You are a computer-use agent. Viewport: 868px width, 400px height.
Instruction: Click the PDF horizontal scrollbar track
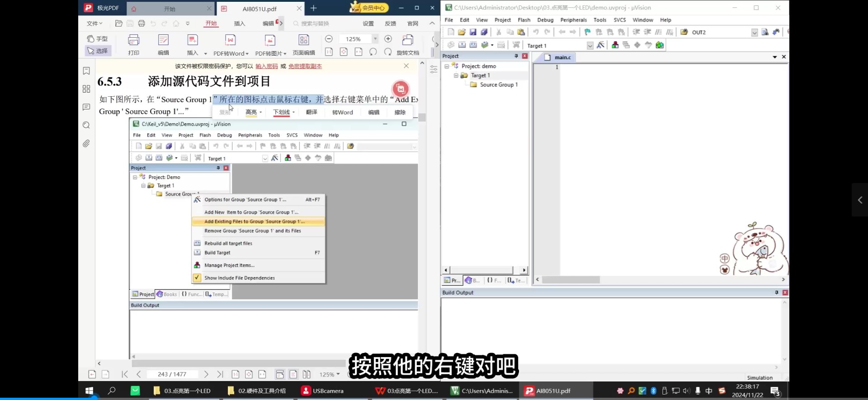point(238,363)
